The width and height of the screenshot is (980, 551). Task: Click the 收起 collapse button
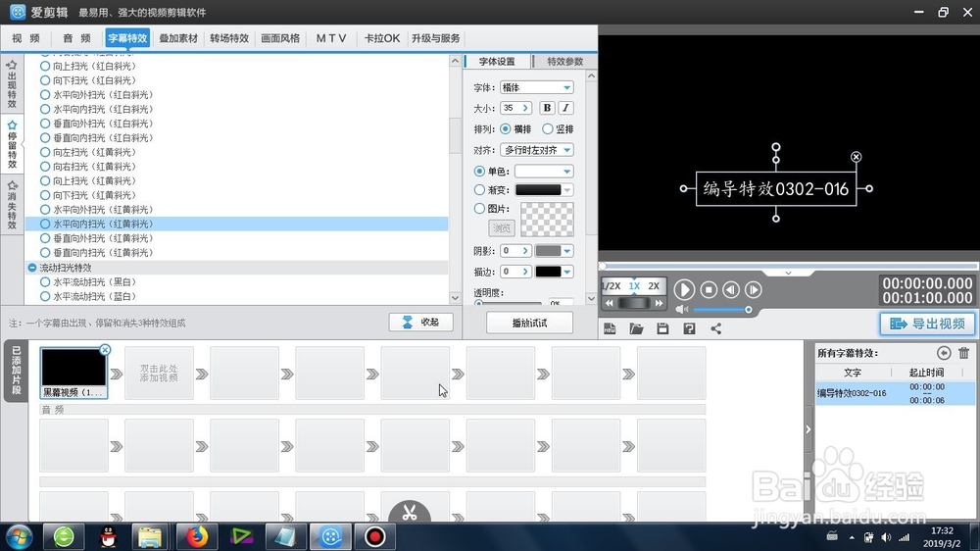pos(420,323)
